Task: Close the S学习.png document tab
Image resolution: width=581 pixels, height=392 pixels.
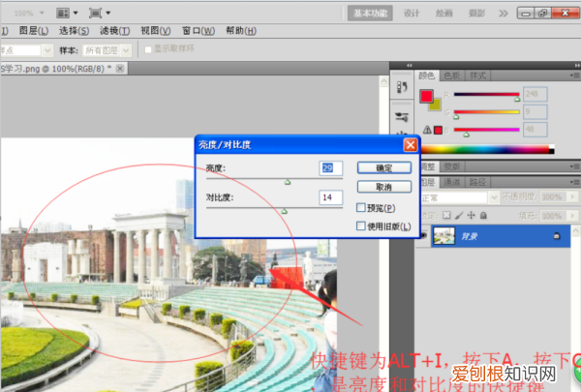Action: click(120, 69)
